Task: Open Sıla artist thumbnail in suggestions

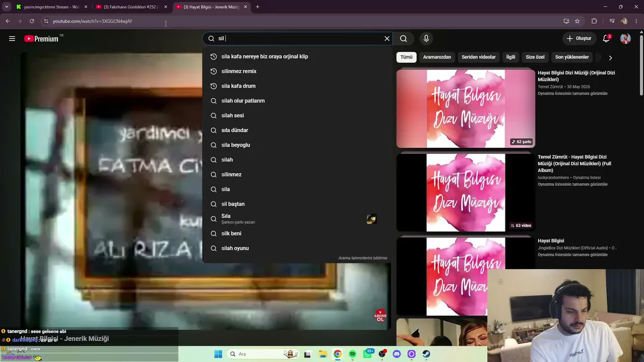Action: 372,219
